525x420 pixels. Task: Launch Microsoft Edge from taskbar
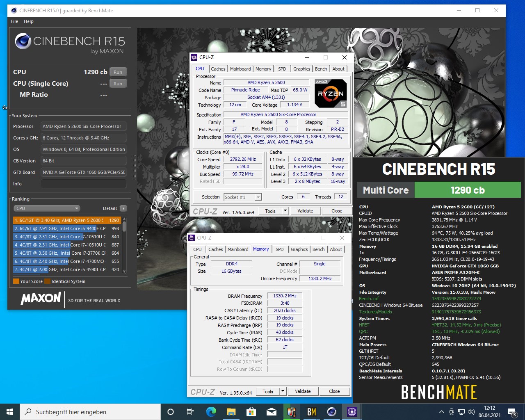click(x=211, y=412)
